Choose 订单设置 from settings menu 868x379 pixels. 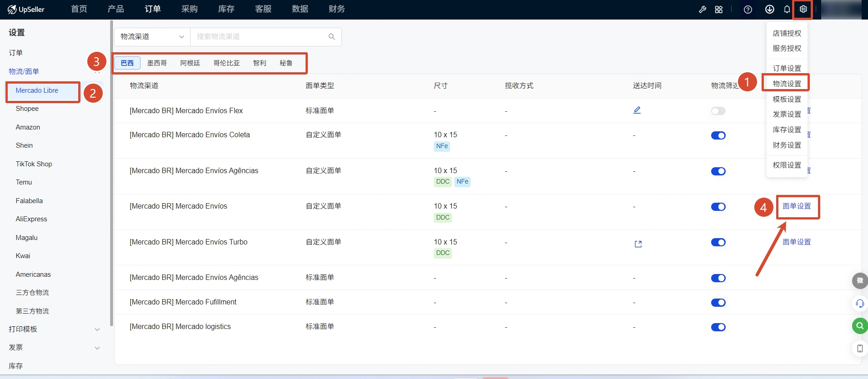(787, 68)
